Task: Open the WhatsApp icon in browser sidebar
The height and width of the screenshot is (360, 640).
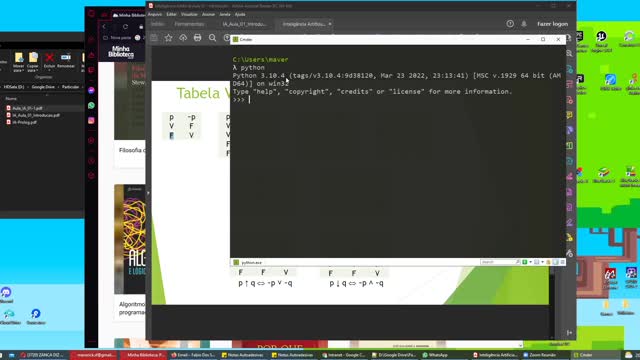Action: tap(91, 105)
